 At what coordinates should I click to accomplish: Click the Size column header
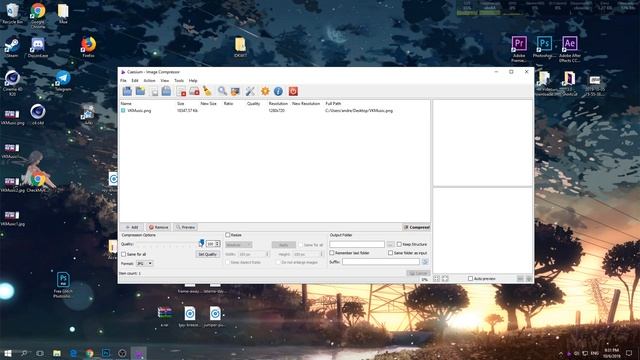click(x=180, y=104)
